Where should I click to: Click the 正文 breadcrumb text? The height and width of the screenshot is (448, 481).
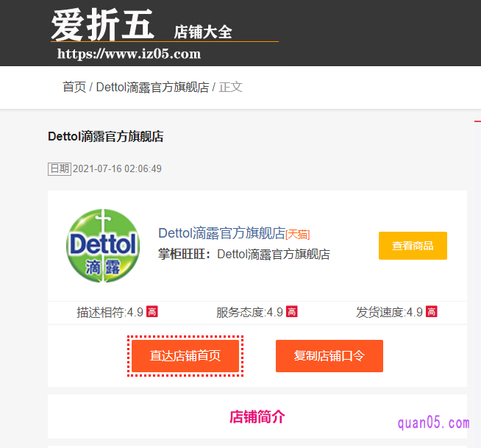tap(231, 87)
